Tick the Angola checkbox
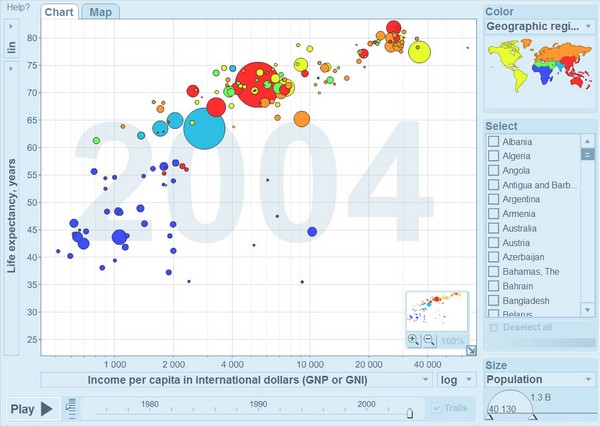This screenshot has height=426, width=600. click(493, 170)
